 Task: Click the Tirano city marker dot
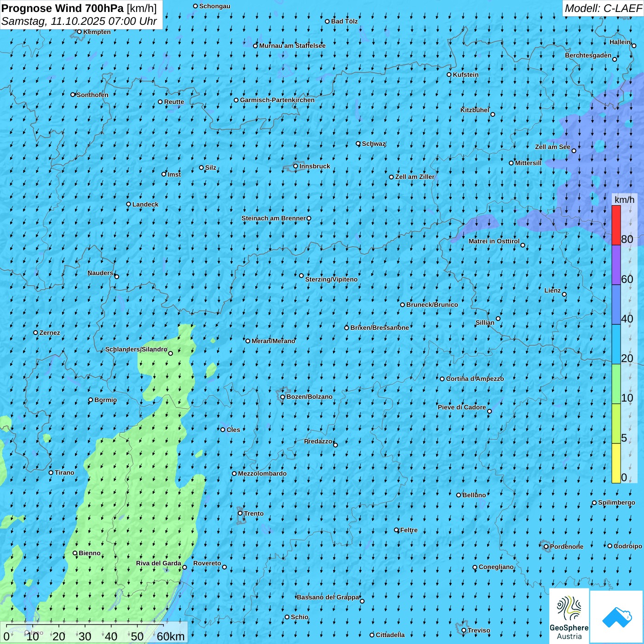pos(51,472)
